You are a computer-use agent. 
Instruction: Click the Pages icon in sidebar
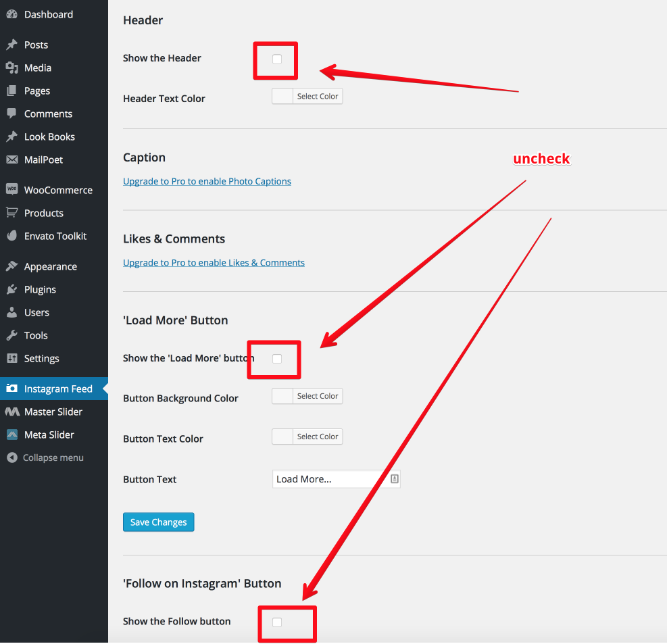pyautogui.click(x=12, y=91)
